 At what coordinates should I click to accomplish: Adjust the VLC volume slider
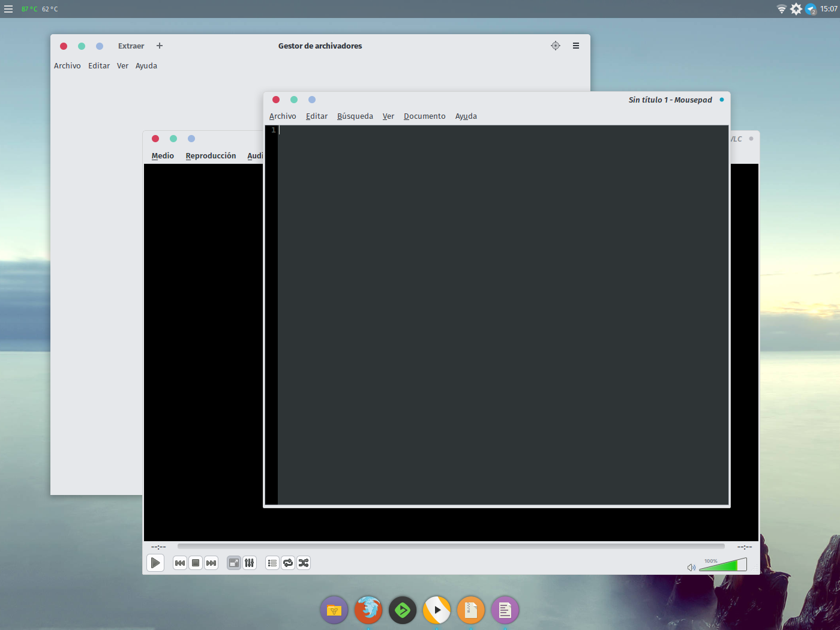pos(723,565)
